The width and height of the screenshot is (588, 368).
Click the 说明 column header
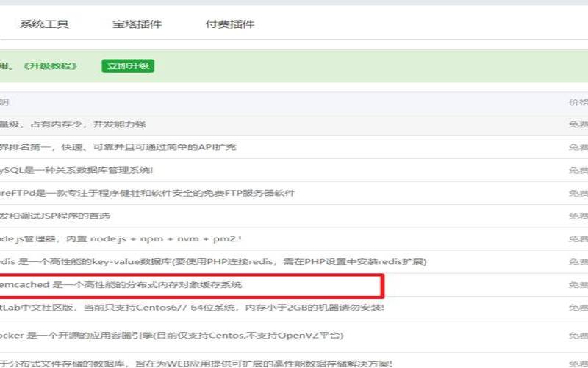click(x=4, y=102)
